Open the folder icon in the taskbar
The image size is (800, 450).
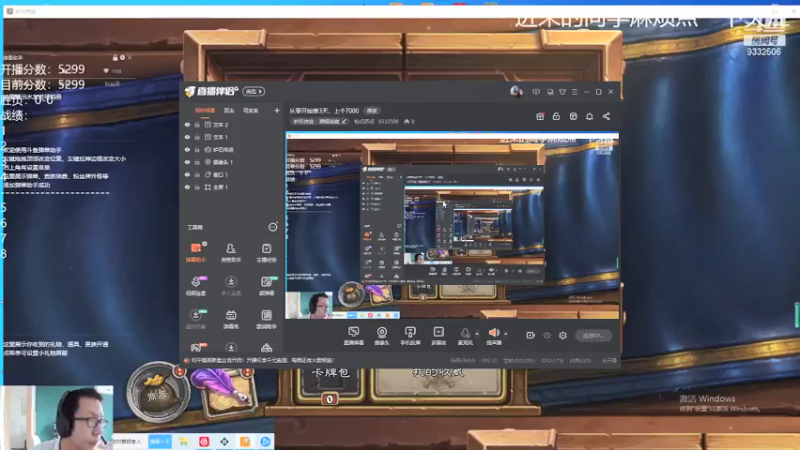[x=184, y=441]
